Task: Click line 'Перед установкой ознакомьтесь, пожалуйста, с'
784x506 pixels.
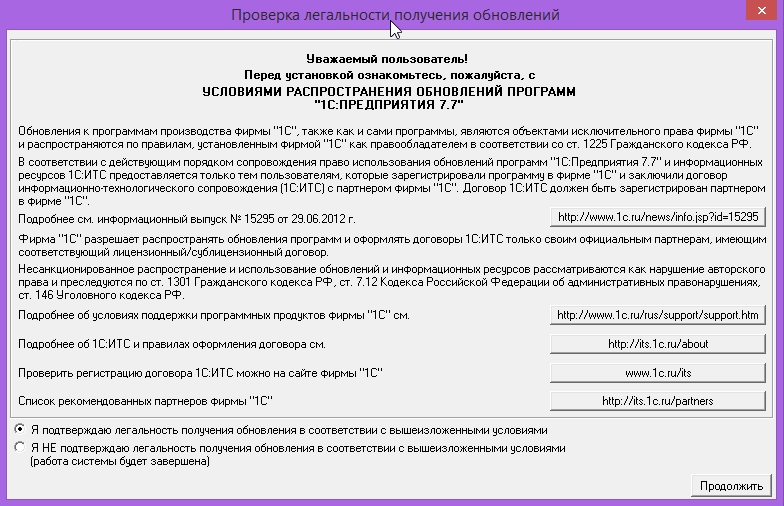Action: tap(390, 75)
